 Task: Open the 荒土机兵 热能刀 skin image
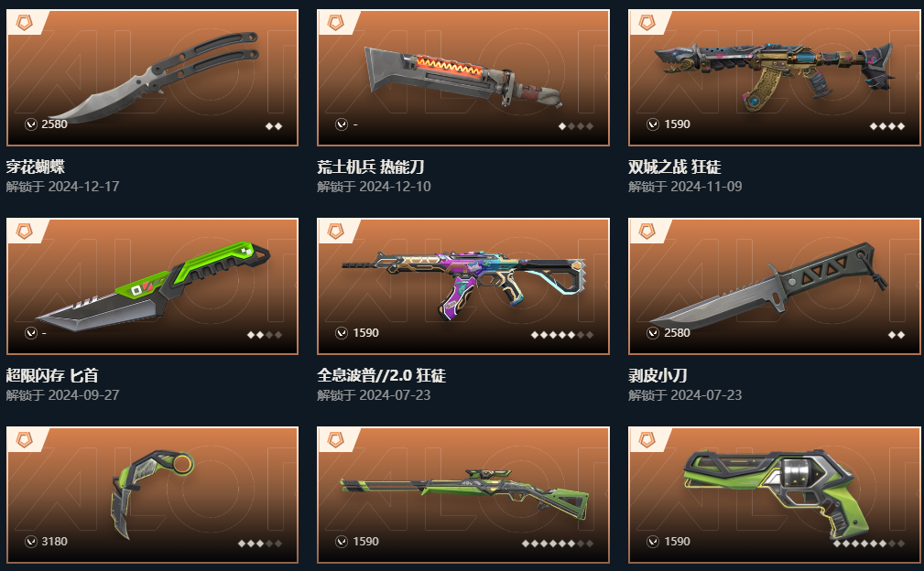463,78
